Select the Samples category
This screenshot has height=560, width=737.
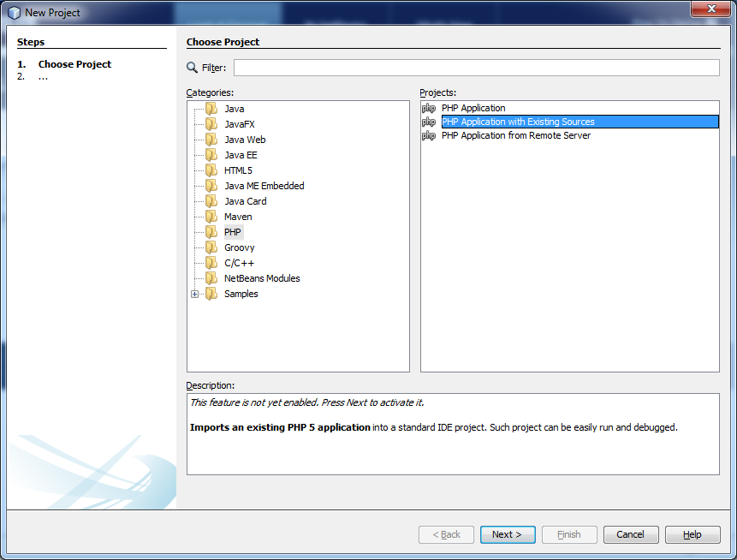pos(241,294)
